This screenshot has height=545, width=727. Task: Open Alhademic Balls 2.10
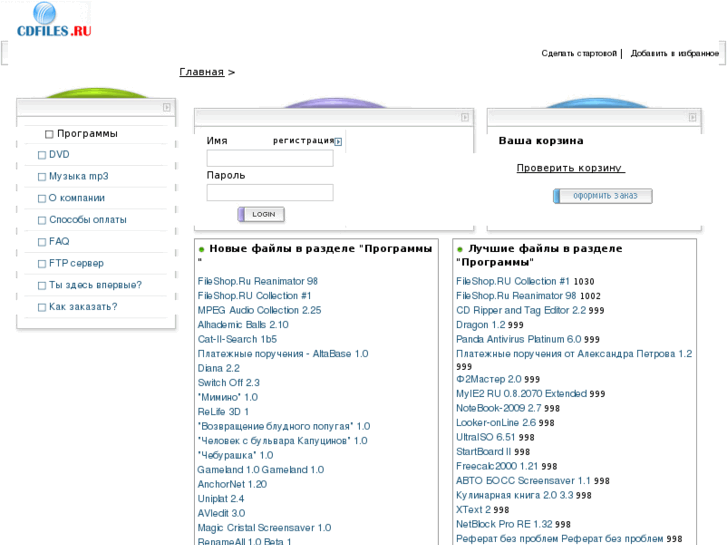click(243, 325)
